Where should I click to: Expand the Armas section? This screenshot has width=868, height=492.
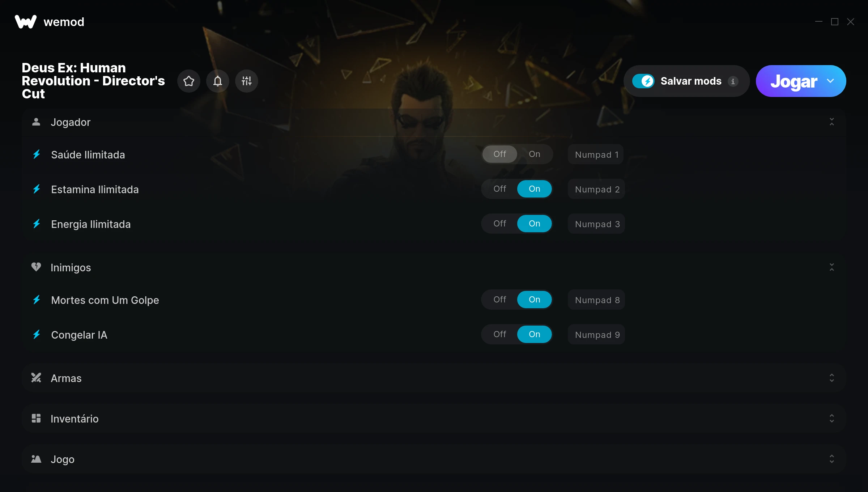click(x=434, y=378)
